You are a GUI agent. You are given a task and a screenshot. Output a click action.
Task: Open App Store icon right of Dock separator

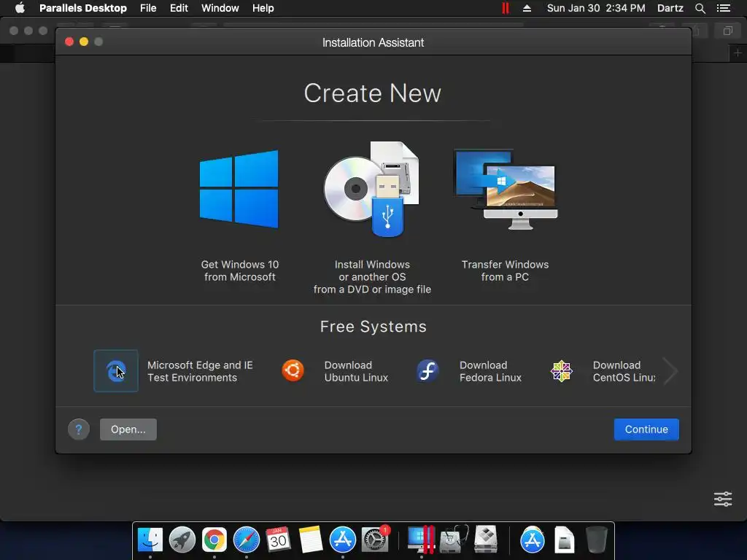(532, 540)
